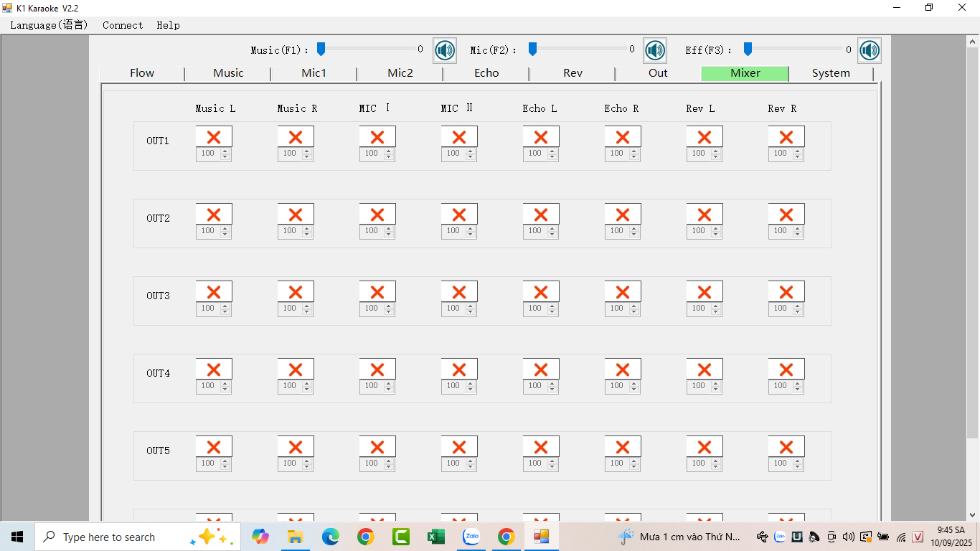Open Excel from the taskbar

435,537
